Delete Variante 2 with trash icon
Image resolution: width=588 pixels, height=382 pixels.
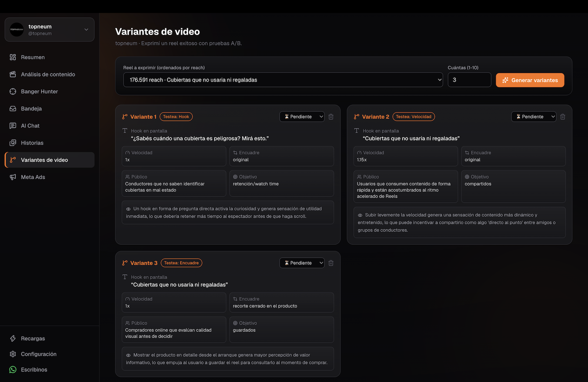pos(563,117)
